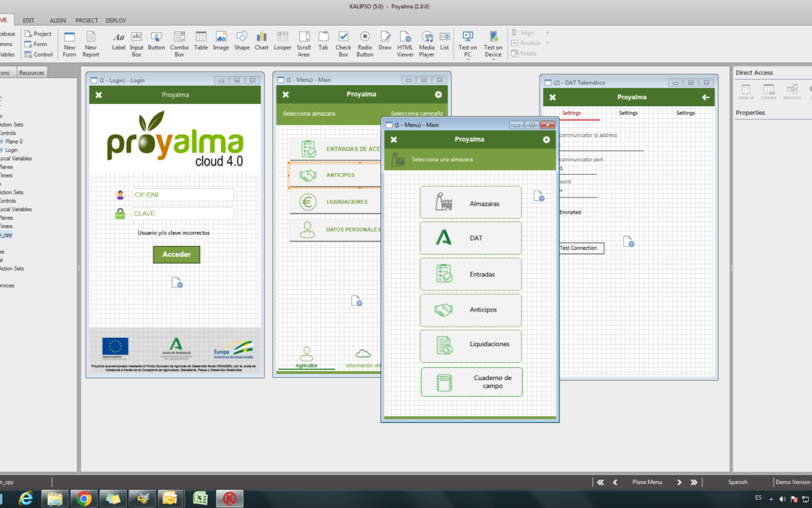Screen dimensions: 812x508
Task: Open Google Chrome from taskbar
Action: coord(84,499)
